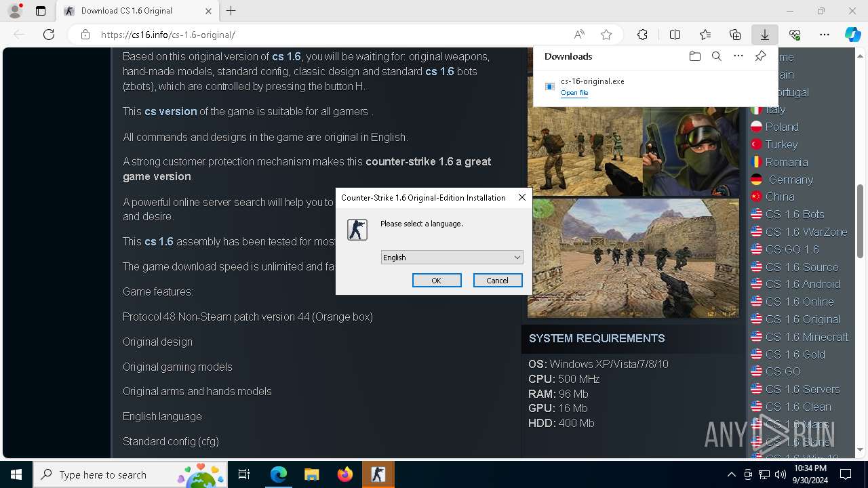Search downloads with magnifier icon

[716, 56]
